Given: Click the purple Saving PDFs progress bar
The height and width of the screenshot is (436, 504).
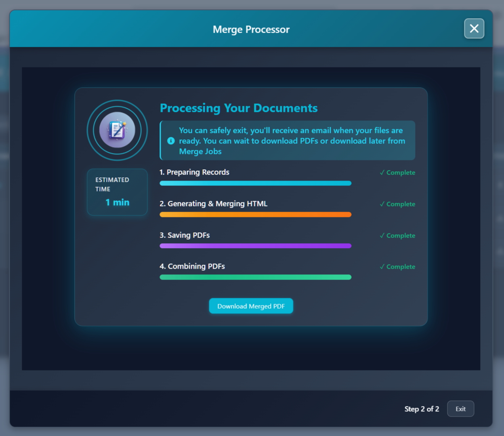Looking at the screenshot, I should coord(255,246).
